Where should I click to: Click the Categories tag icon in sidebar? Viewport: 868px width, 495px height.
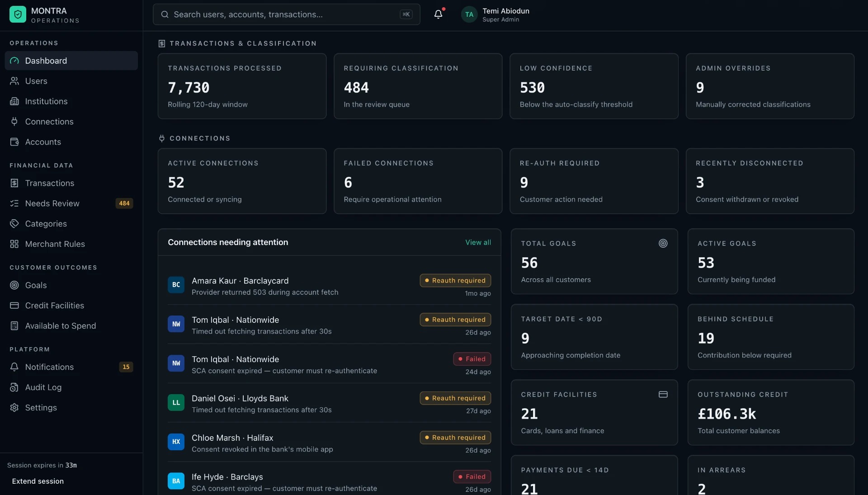click(14, 224)
